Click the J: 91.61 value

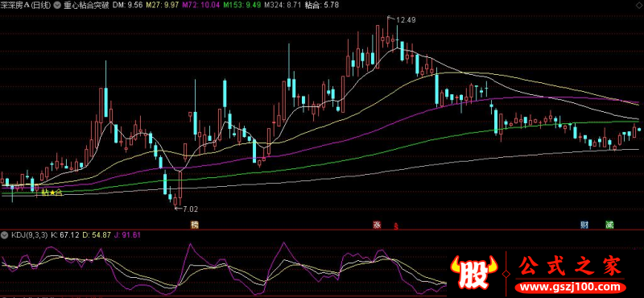[127, 235]
